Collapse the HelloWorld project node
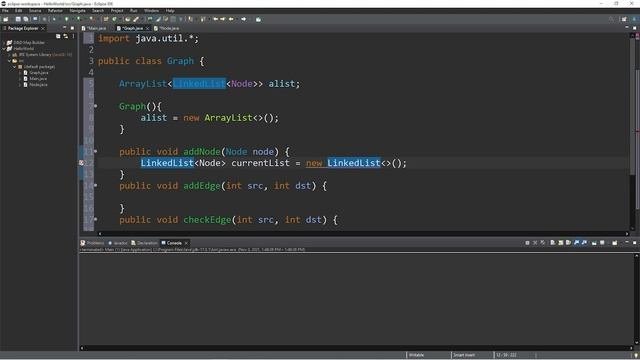Image resolution: width=640 pixels, height=360 pixels. tap(4, 49)
